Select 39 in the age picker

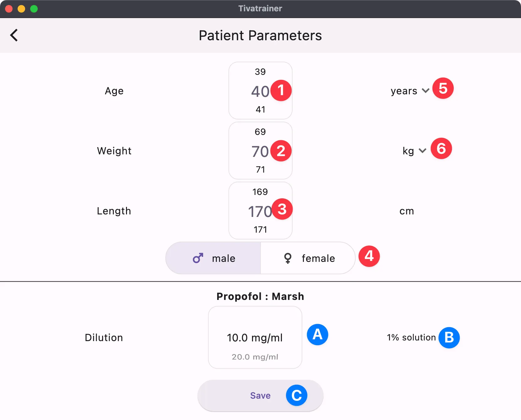[260, 72]
